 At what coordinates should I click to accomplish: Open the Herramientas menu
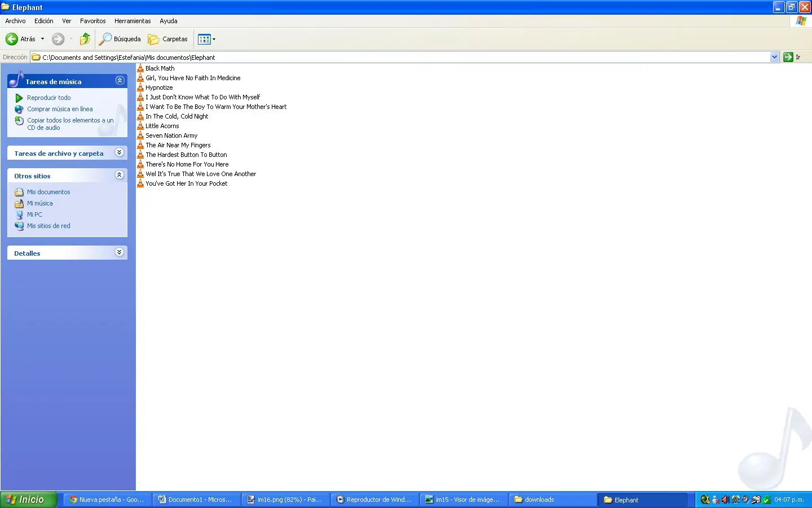pos(133,21)
